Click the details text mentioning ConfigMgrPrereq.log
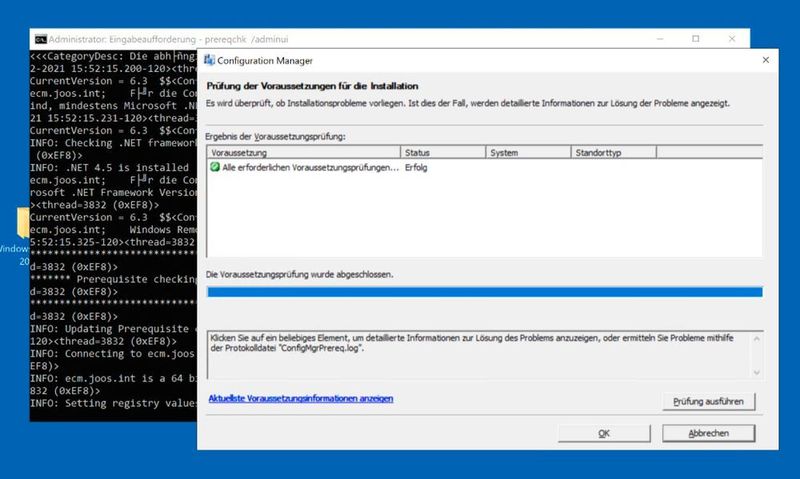800x479 pixels. [471, 343]
